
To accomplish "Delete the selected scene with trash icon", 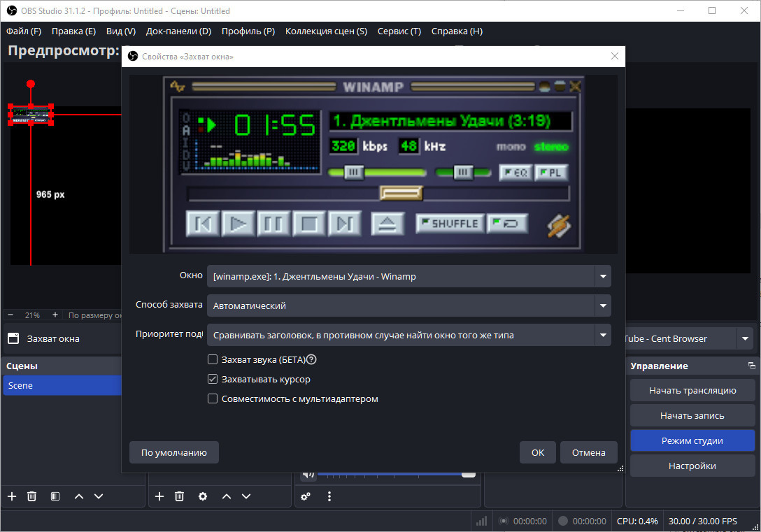I will [x=31, y=496].
